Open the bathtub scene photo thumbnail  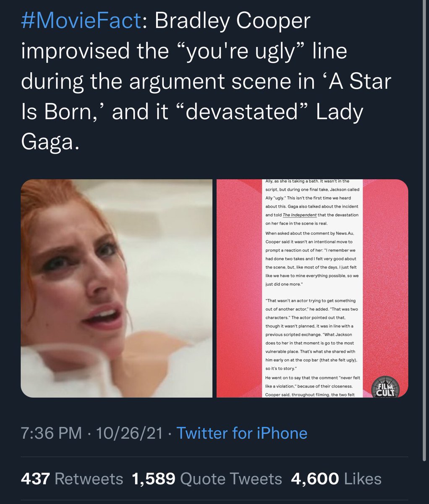point(117,289)
